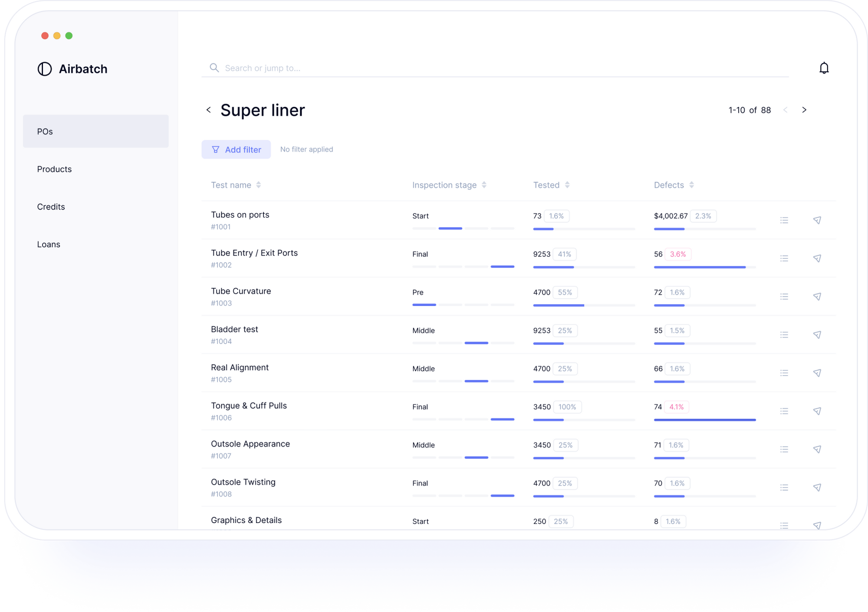868x612 pixels.
Task: Click the search magnifier icon
Action: (x=214, y=68)
